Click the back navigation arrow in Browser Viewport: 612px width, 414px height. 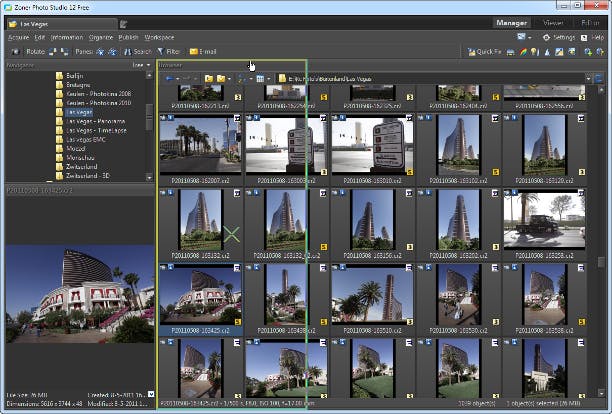point(168,78)
